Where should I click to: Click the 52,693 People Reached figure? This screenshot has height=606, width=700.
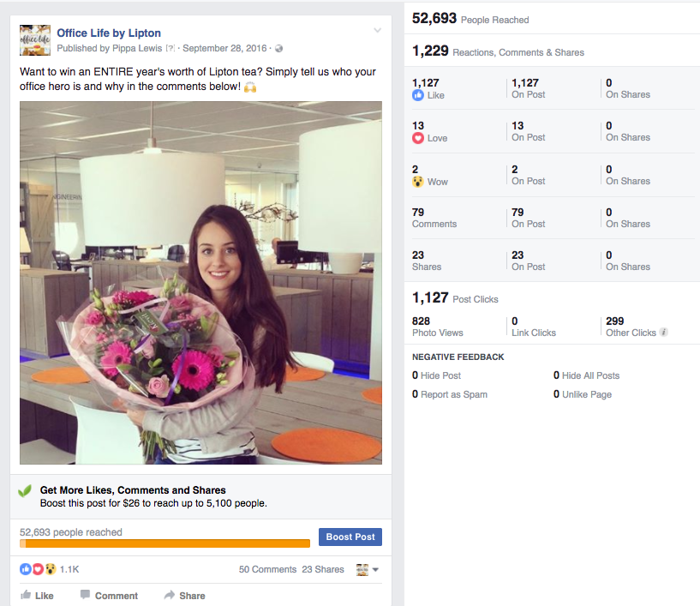click(x=470, y=19)
